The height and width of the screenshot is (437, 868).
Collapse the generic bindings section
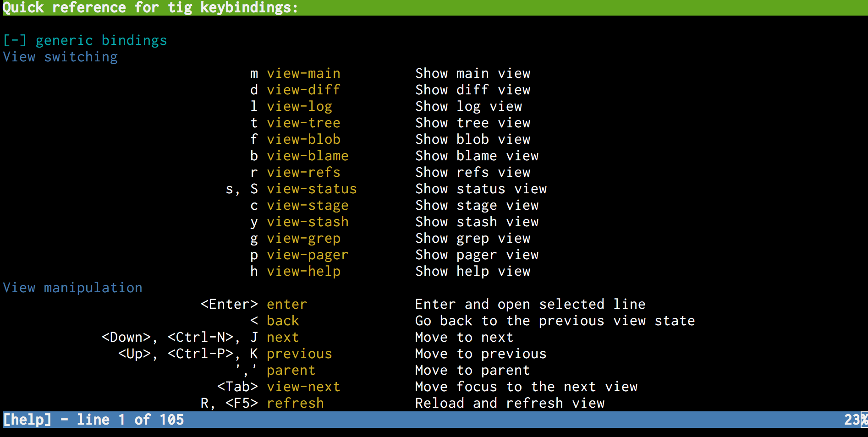tap(15, 41)
